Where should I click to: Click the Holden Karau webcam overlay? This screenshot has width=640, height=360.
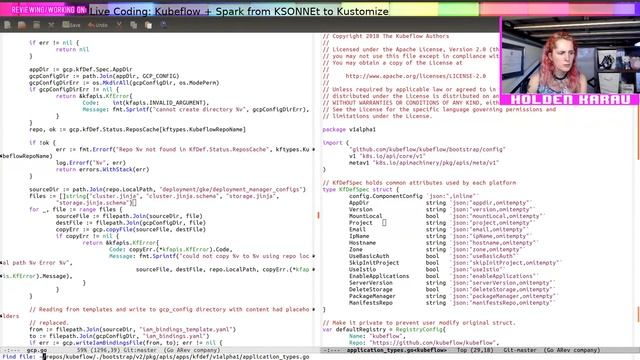pos(570,61)
